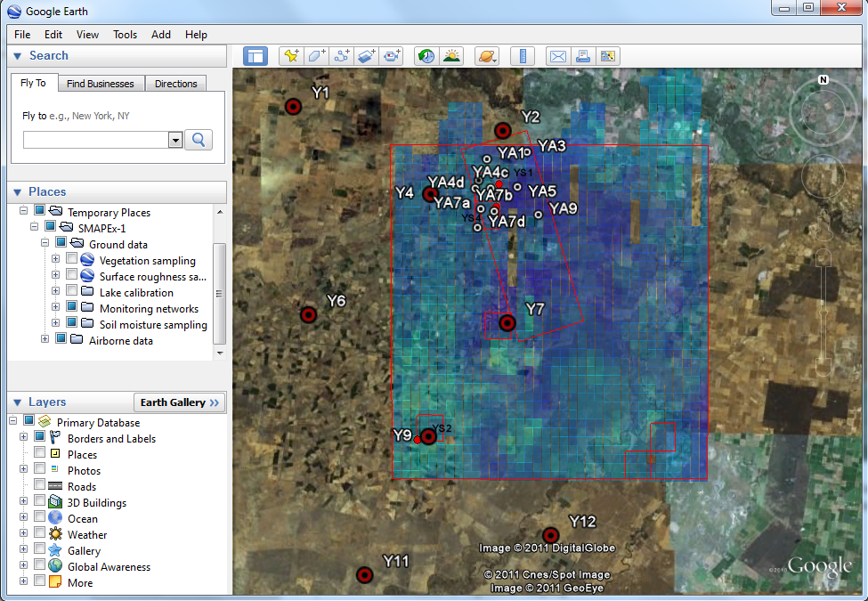Click the Fly to search input field
This screenshot has height=601, width=868.
(x=96, y=140)
